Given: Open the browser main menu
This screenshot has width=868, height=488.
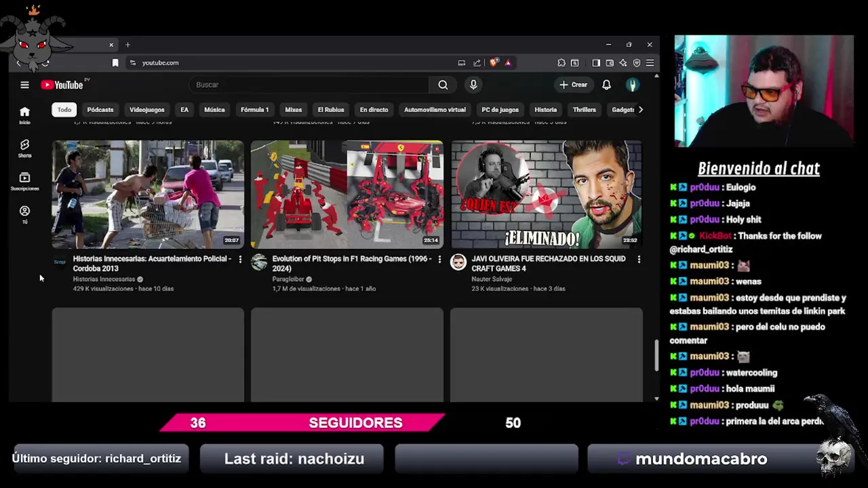Looking at the screenshot, I should coord(650,62).
